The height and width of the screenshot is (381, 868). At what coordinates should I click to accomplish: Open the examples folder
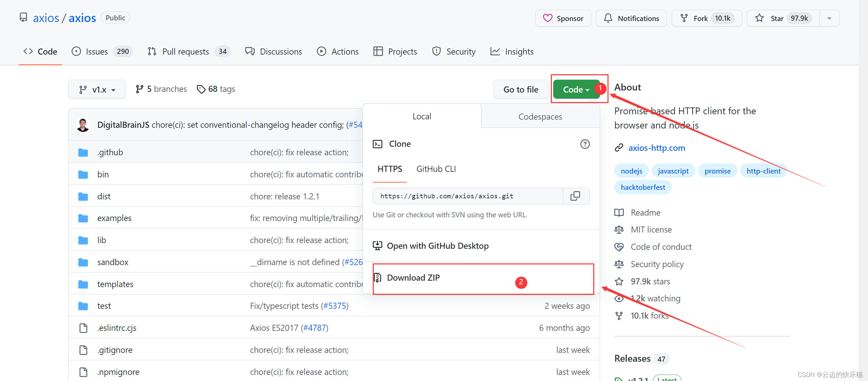point(114,218)
